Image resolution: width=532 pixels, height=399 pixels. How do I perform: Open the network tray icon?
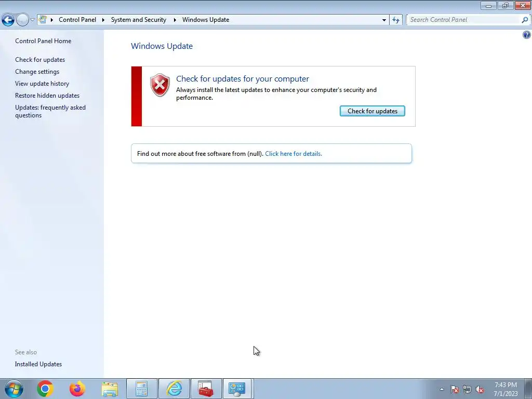click(x=467, y=389)
